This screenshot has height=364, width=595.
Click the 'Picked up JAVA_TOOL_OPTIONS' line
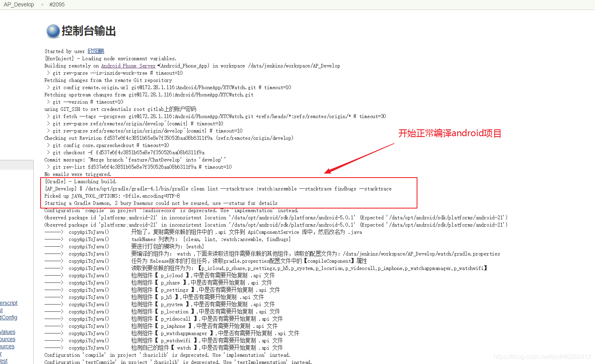tap(112, 196)
